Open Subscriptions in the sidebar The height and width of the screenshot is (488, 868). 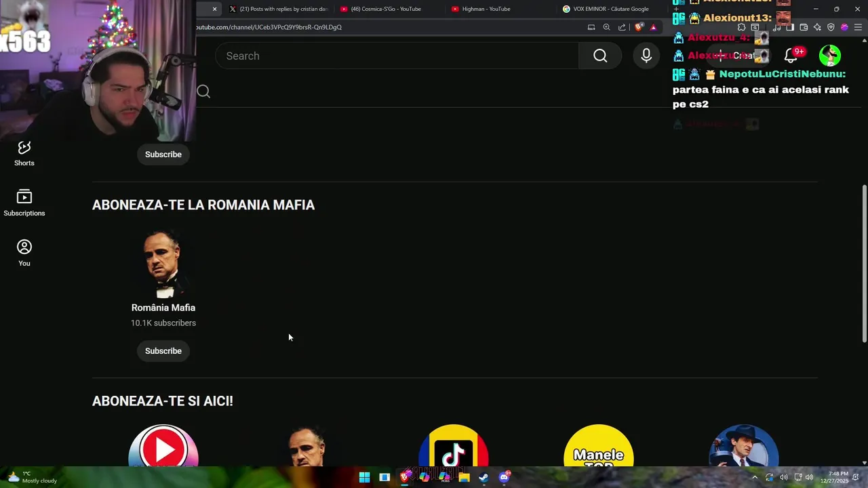[24, 203]
